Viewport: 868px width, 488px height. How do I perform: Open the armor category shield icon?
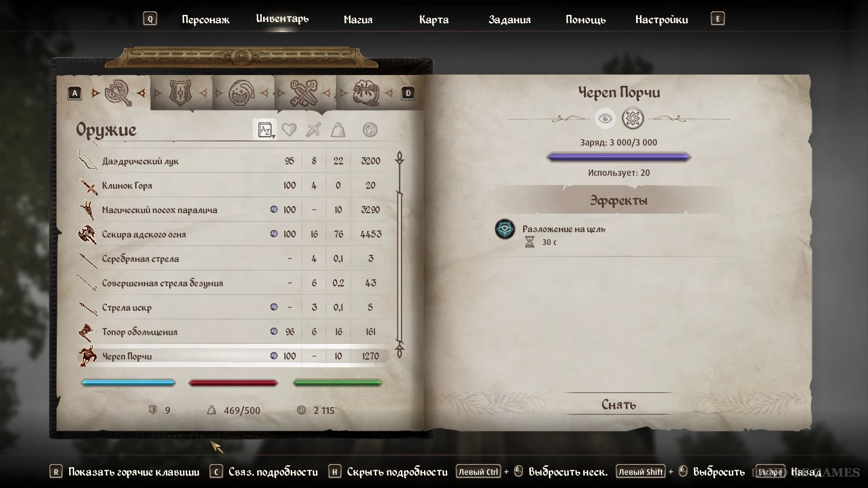click(180, 93)
